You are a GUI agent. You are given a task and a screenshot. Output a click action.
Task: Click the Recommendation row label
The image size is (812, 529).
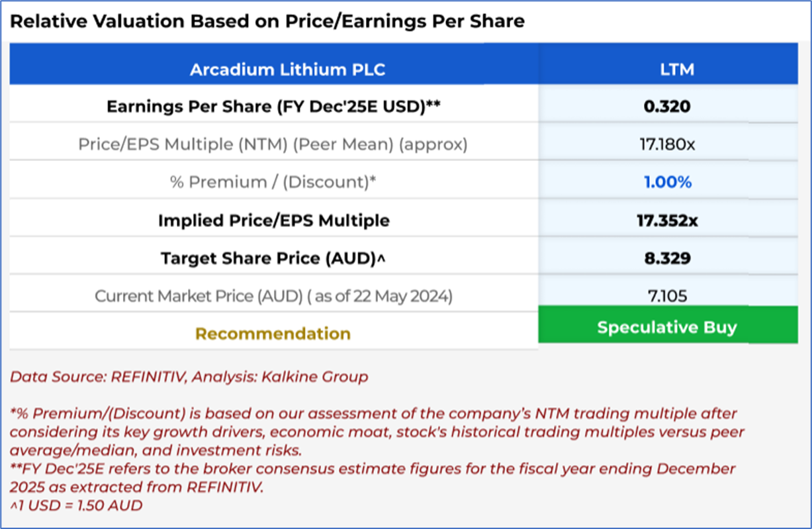273,333
